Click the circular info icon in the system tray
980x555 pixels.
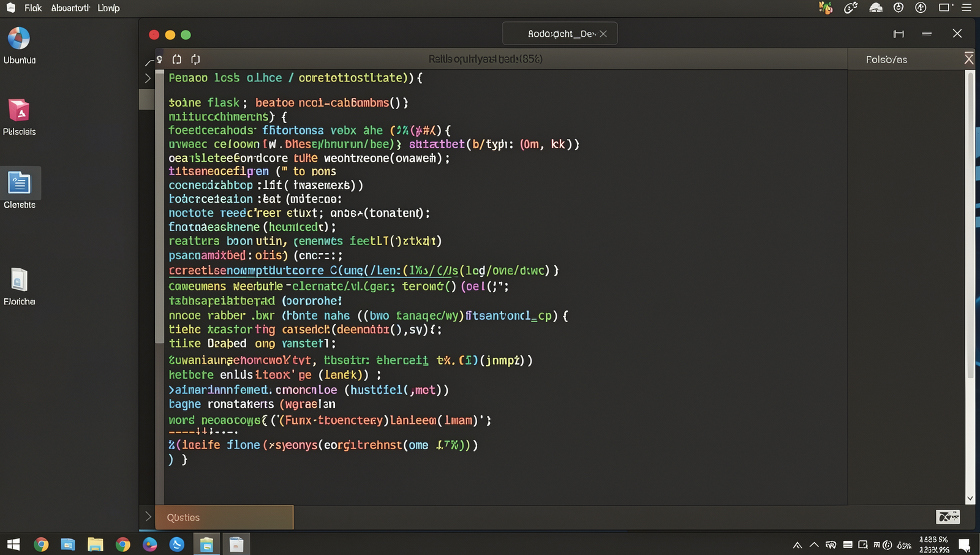[x=886, y=545]
